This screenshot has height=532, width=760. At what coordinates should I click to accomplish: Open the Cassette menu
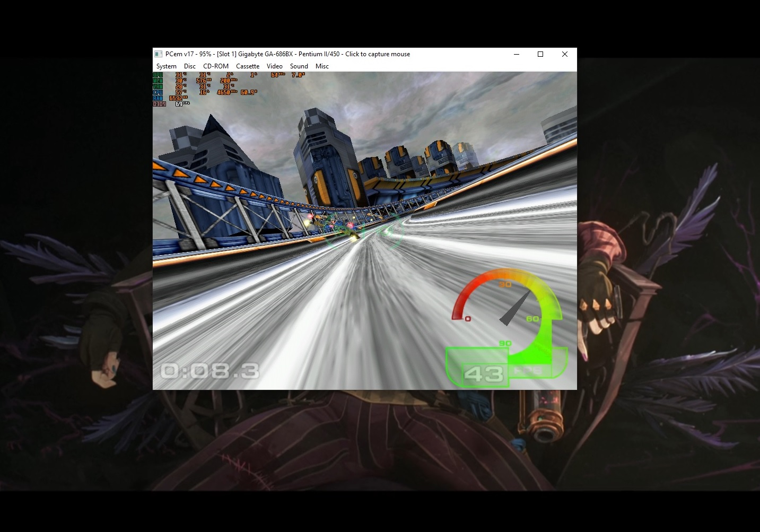point(248,66)
